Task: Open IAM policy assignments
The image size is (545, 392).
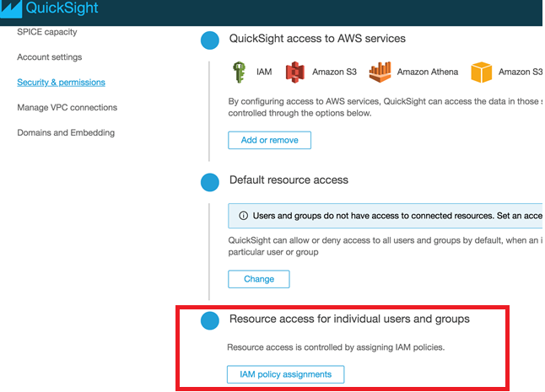Action: click(x=285, y=374)
